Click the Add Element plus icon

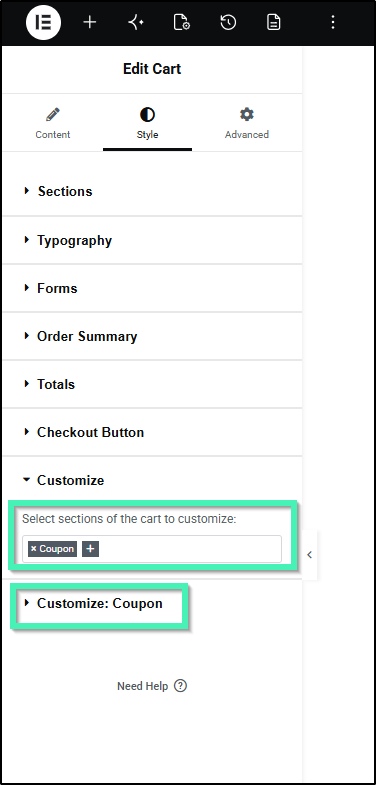(90, 23)
